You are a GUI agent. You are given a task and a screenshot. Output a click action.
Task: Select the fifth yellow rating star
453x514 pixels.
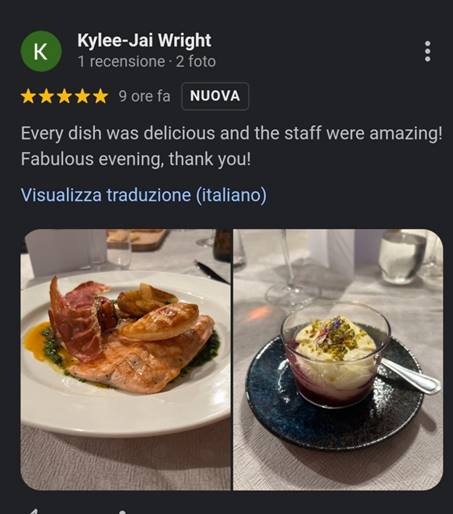100,96
